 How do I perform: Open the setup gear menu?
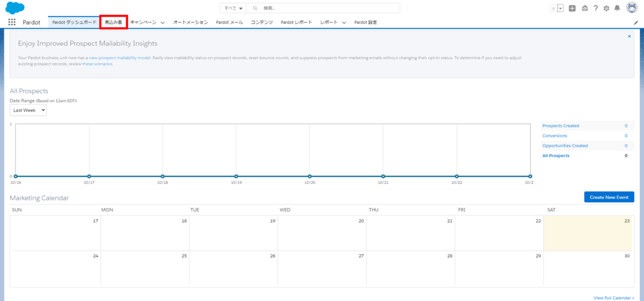point(606,8)
